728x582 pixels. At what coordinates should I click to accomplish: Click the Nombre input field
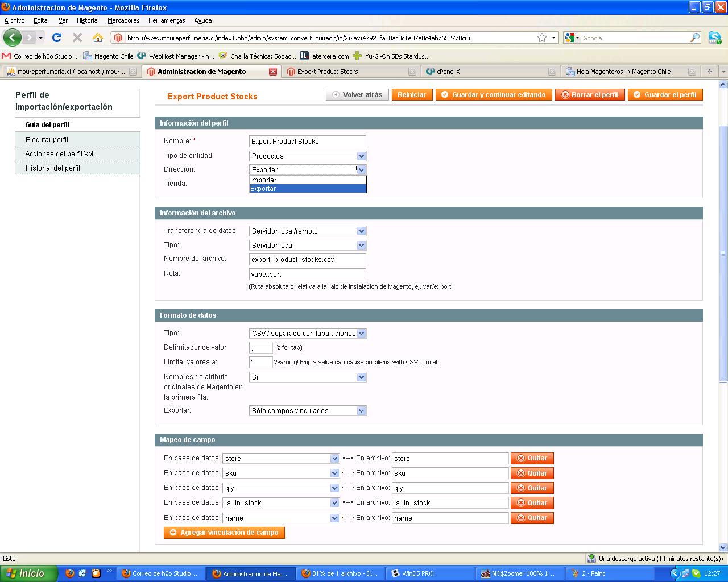(308, 141)
